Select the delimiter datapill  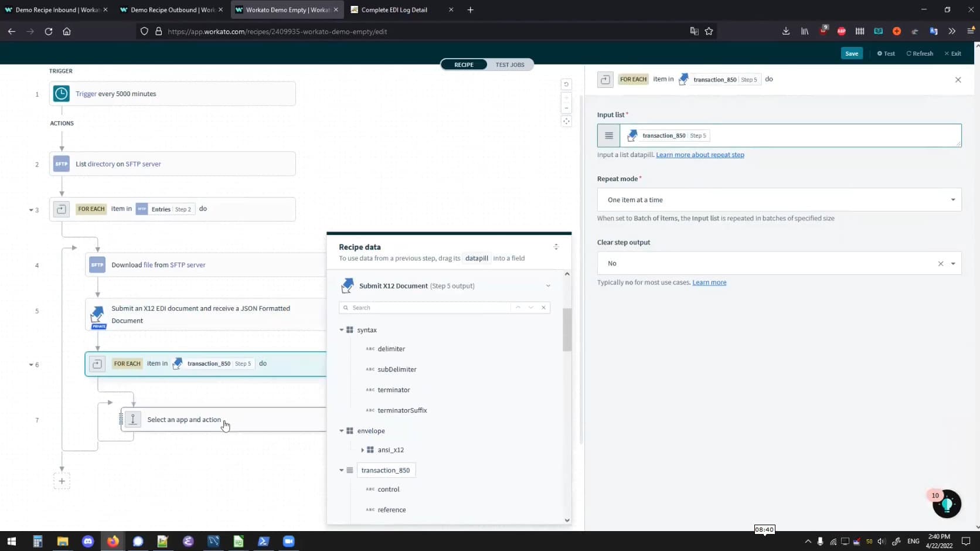tap(391, 349)
